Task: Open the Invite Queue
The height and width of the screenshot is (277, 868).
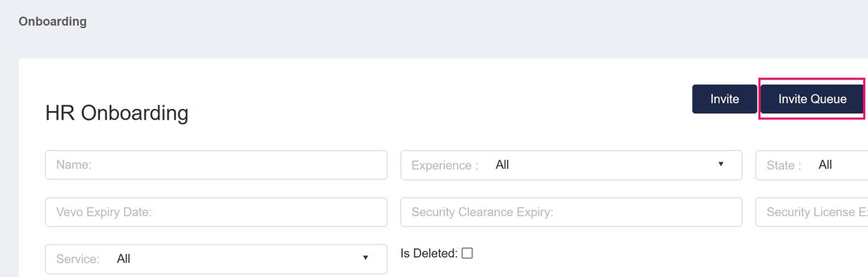Action: 812,99
